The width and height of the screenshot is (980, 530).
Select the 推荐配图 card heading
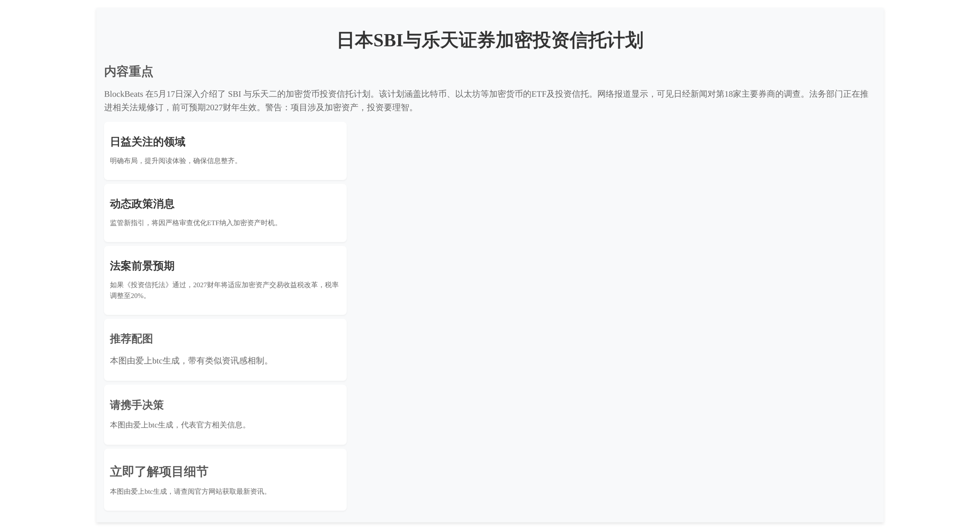tap(131, 339)
